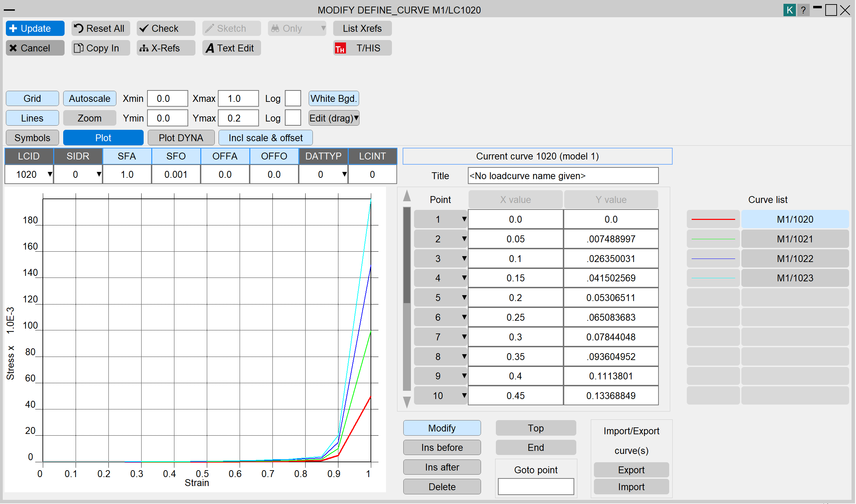Click the Goto point input field

click(536, 487)
